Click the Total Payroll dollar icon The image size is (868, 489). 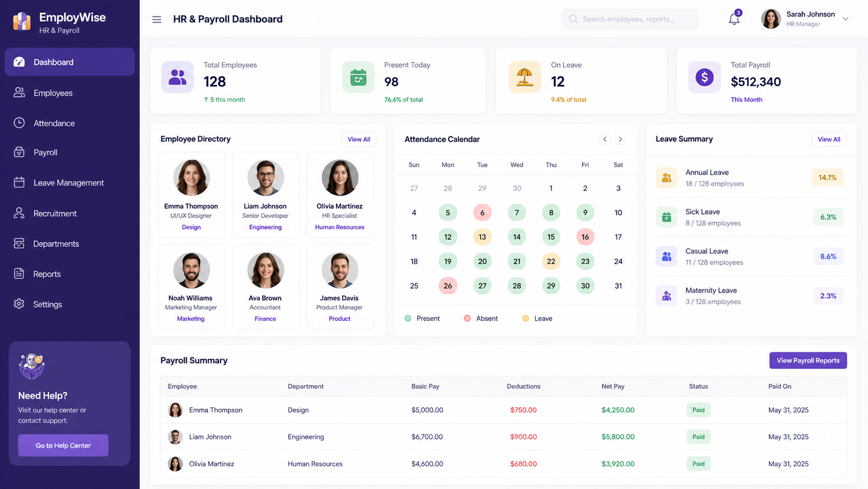click(x=704, y=77)
